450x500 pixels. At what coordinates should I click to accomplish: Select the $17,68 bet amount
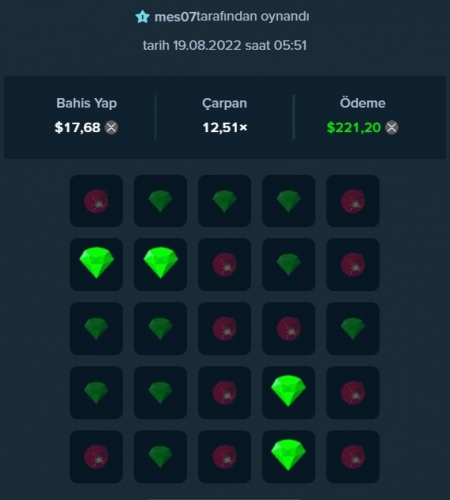coord(77,128)
